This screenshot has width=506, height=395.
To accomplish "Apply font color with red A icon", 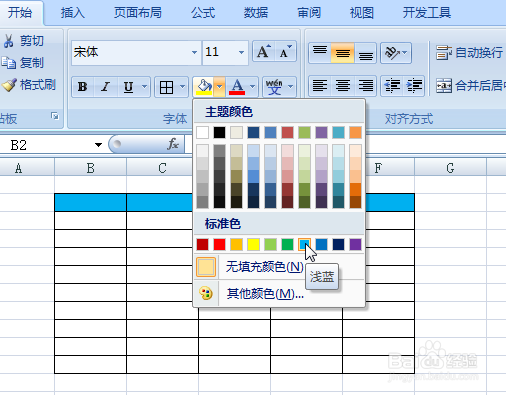I will [237, 87].
